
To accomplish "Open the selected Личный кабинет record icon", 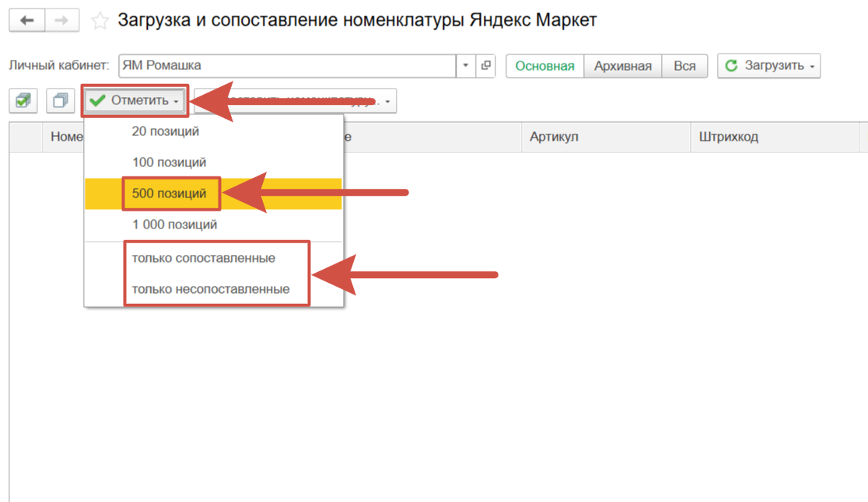I will pyautogui.click(x=486, y=66).
